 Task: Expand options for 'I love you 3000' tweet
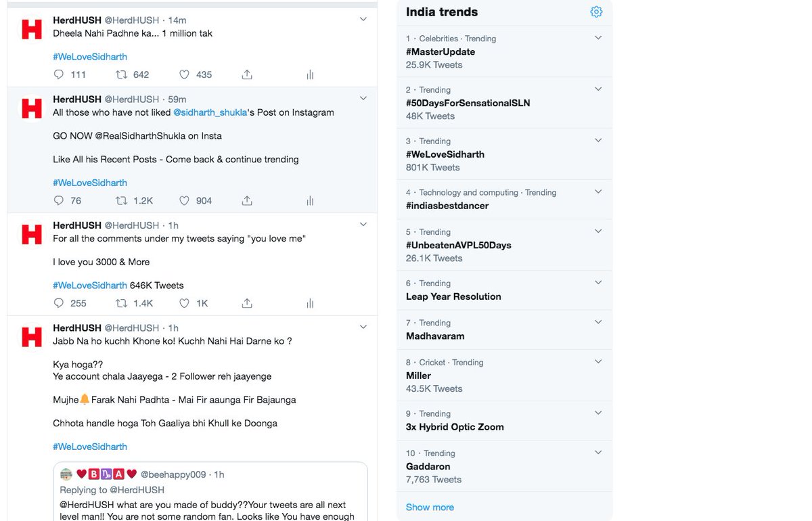pyautogui.click(x=363, y=225)
